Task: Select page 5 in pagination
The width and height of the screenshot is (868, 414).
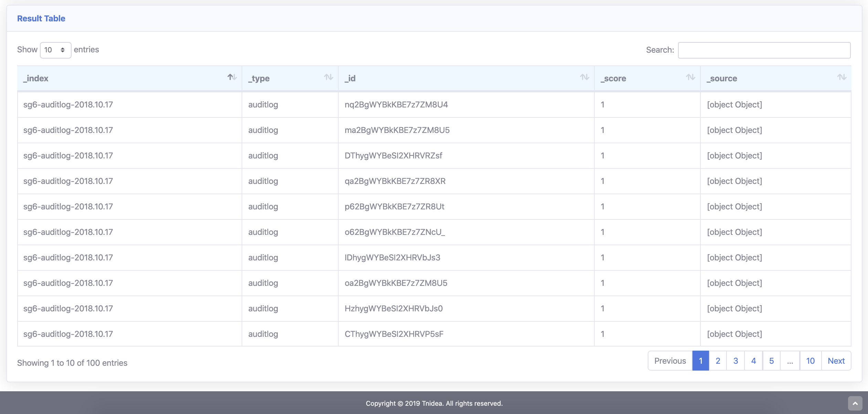Action: pos(771,361)
